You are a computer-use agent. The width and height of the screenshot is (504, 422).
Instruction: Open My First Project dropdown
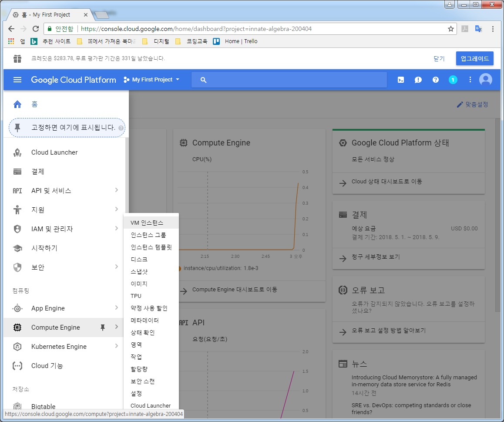[x=151, y=79]
